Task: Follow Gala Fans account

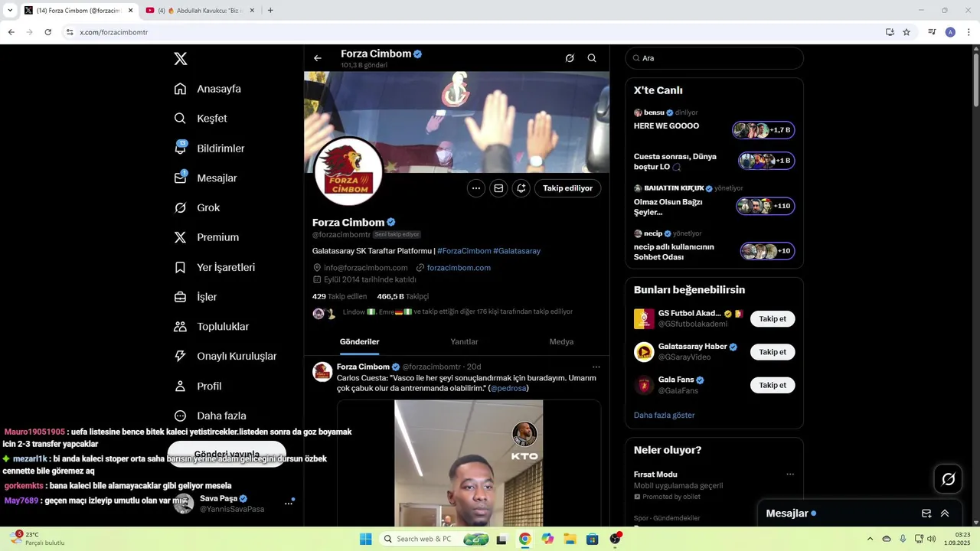Action: [773, 385]
